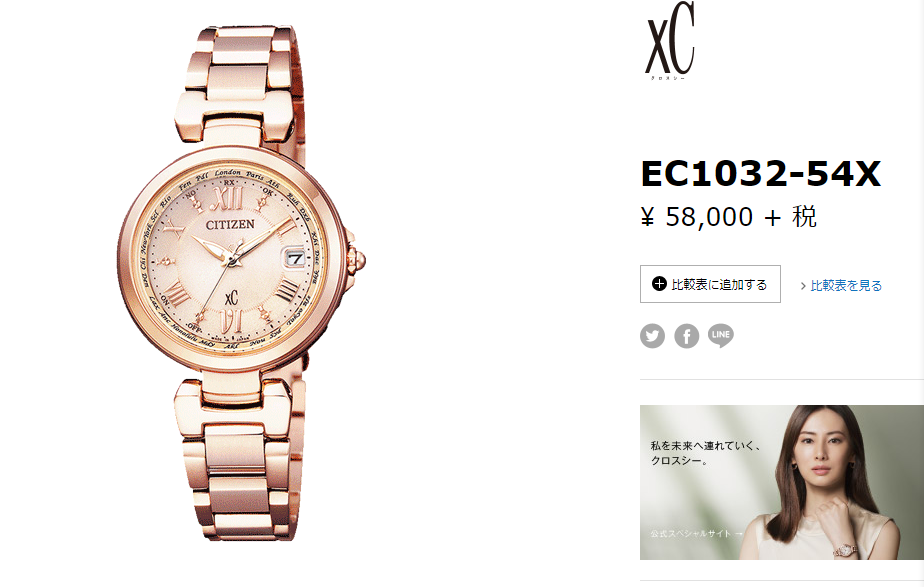Click the ¥ 58,000 + 税 price

pyautogui.click(x=728, y=217)
